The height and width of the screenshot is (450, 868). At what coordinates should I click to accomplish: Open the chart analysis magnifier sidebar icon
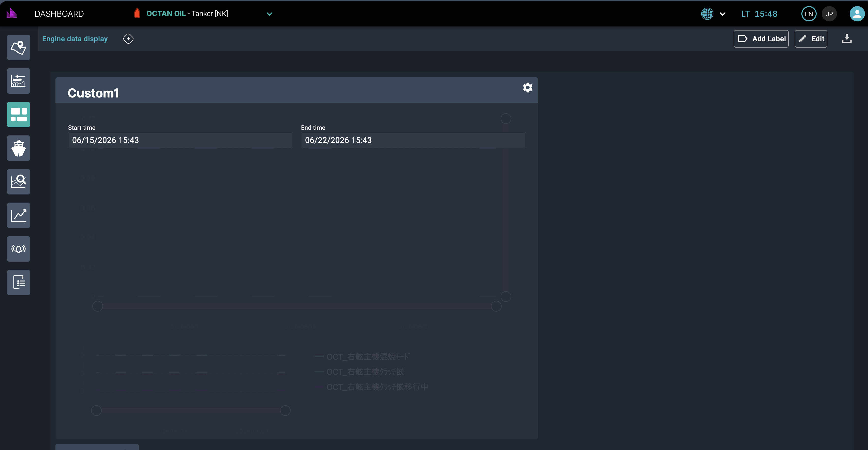pyautogui.click(x=19, y=181)
